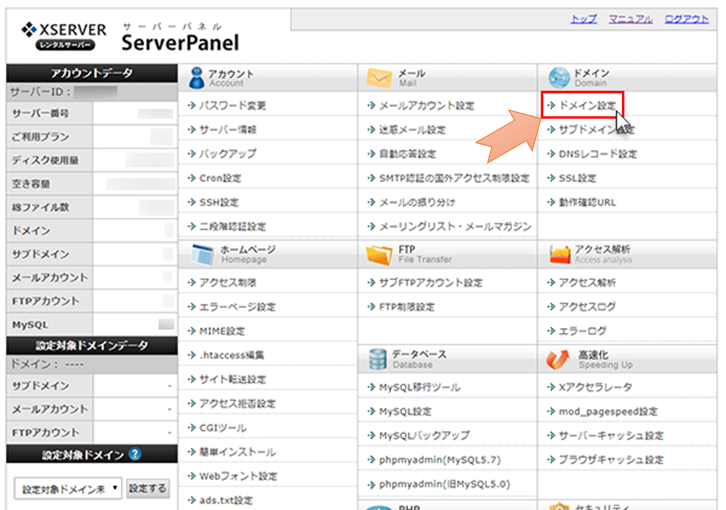Click ログアウト to log out
The width and height of the screenshot is (726, 510).
686,19
